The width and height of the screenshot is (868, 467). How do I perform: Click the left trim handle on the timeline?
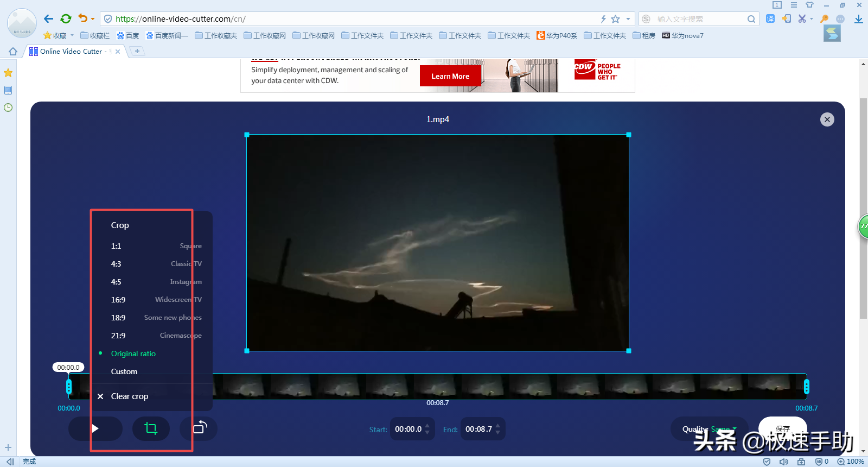[69, 387]
